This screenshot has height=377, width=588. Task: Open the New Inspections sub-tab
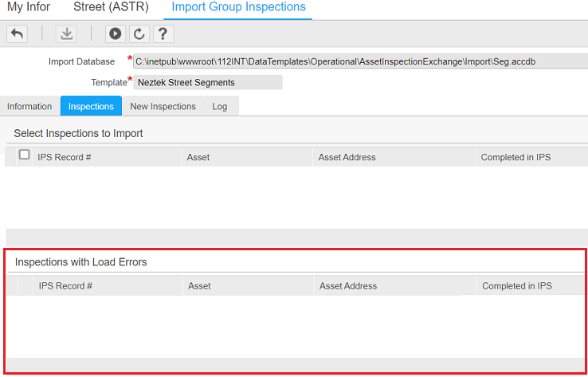[x=163, y=107]
